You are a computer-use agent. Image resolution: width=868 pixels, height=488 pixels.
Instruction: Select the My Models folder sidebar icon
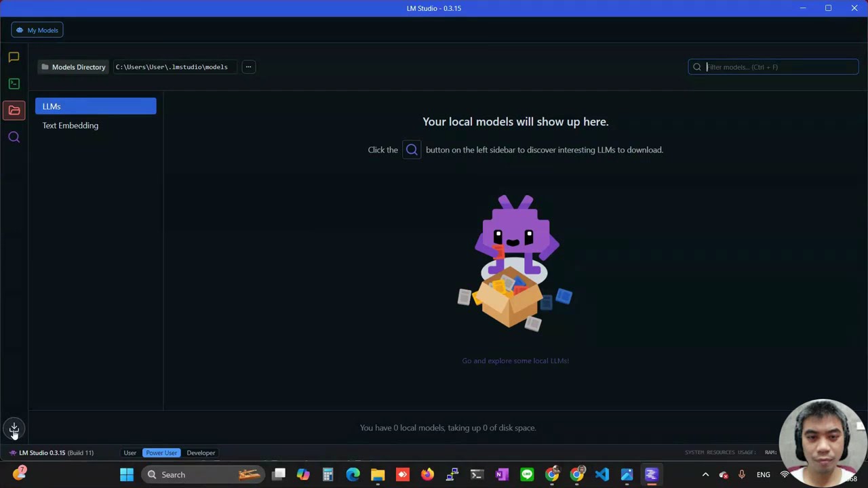coord(14,110)
